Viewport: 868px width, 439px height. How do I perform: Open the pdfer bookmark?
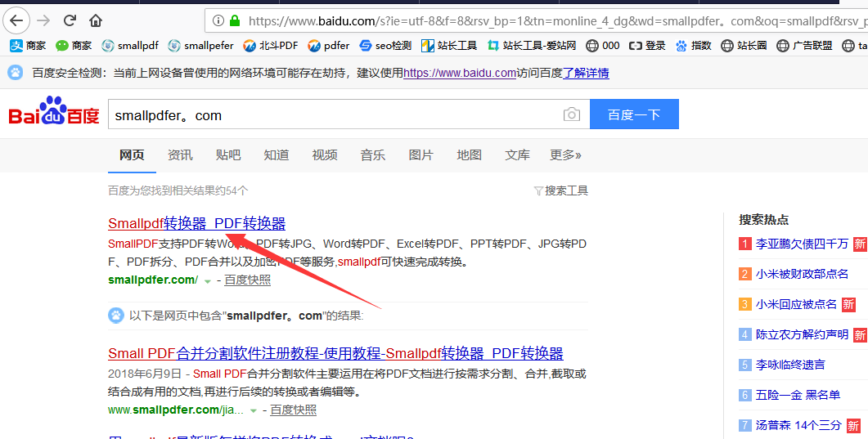point(329,46)
